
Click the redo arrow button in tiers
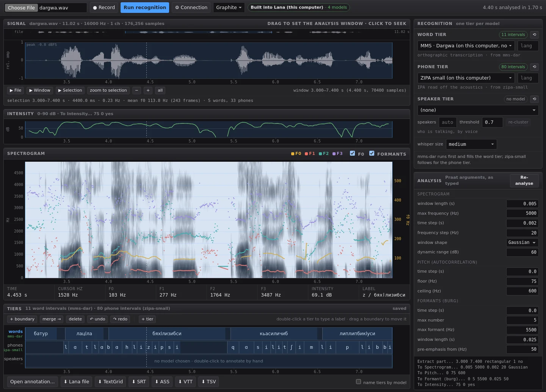(120, 319)
